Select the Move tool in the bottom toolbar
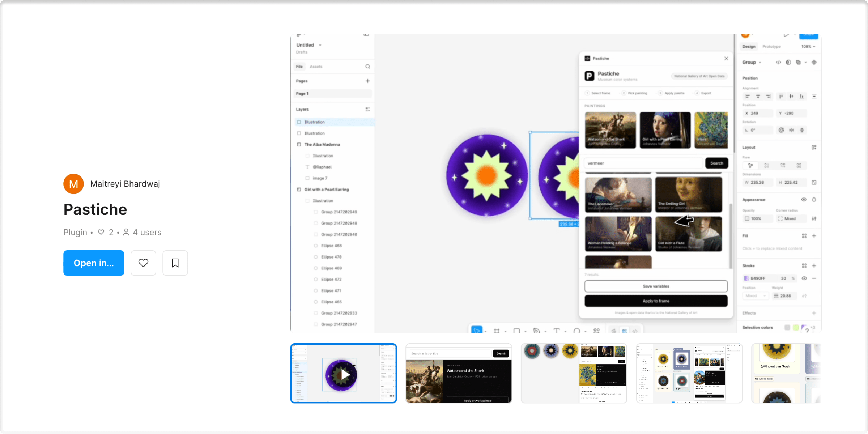 477,330
